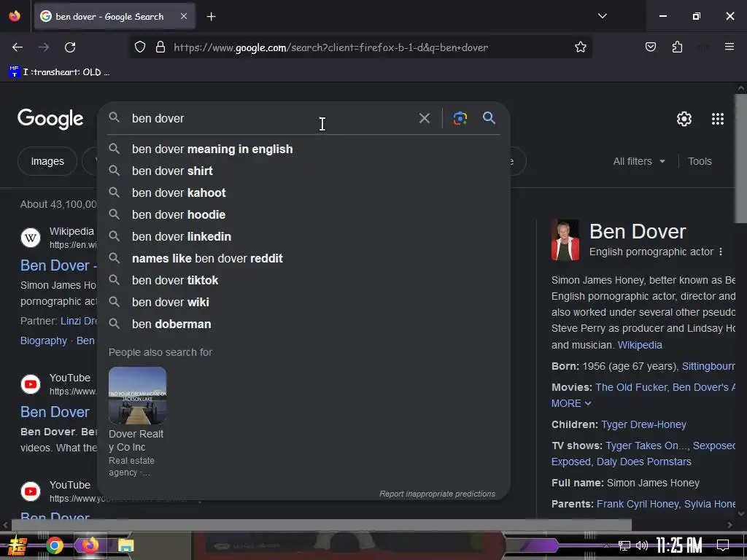Open bookmark toolbar transheart item
The height and width of the screenshot is (560, 747).
click(59, 72)
